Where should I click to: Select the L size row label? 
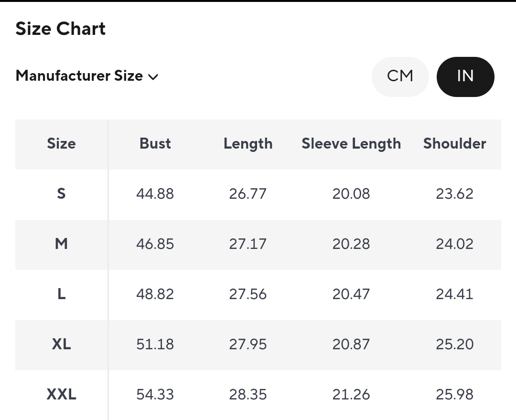[61, 294]
